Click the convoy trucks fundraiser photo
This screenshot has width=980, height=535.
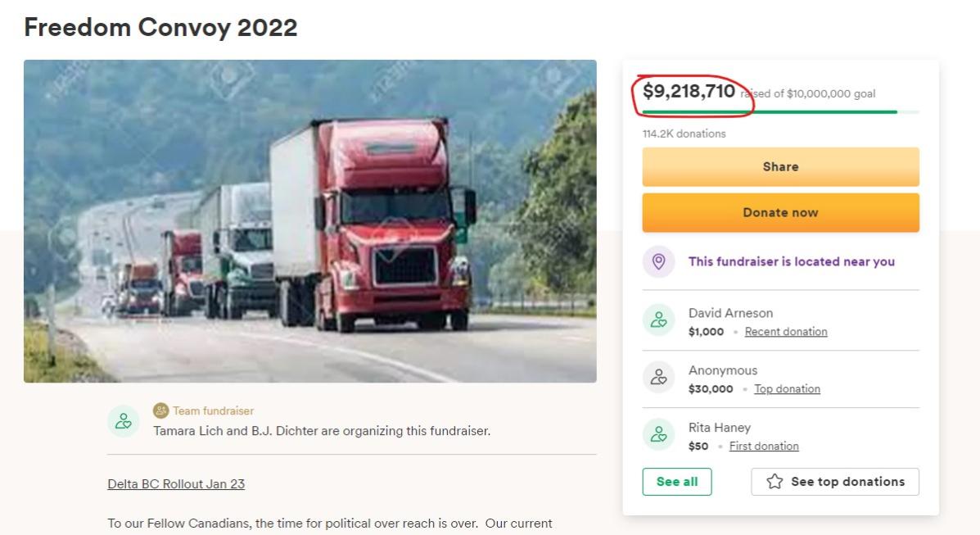point(309,221)
